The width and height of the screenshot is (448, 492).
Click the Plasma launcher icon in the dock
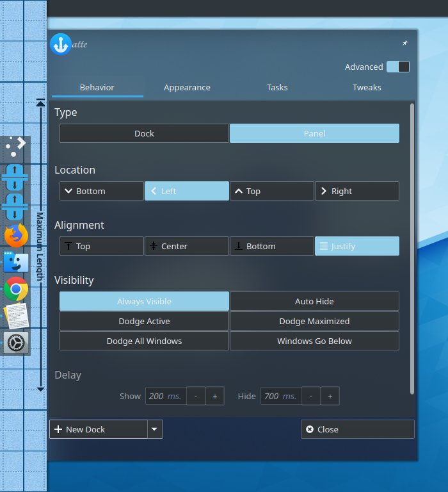click(16, 147)
